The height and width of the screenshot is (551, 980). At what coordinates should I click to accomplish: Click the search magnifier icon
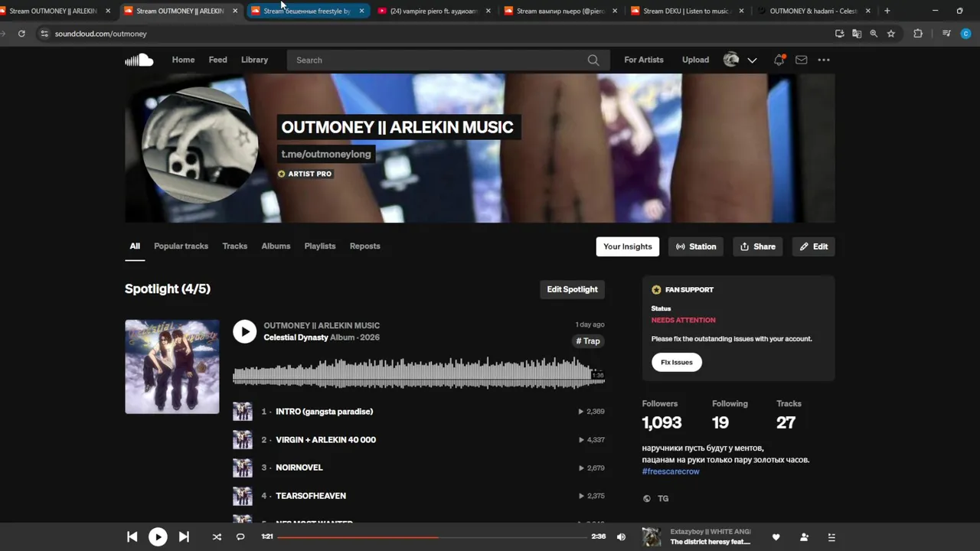point(593,60)
